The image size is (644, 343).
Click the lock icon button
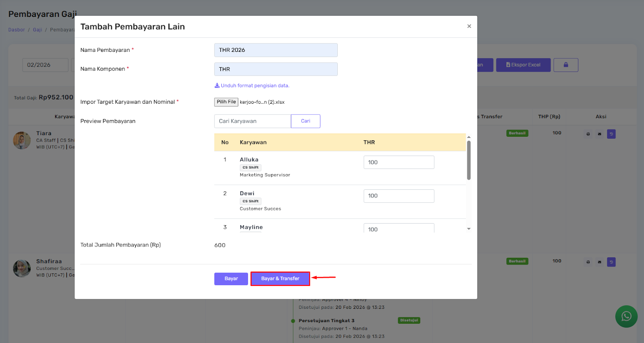click(x=566, y=65)
